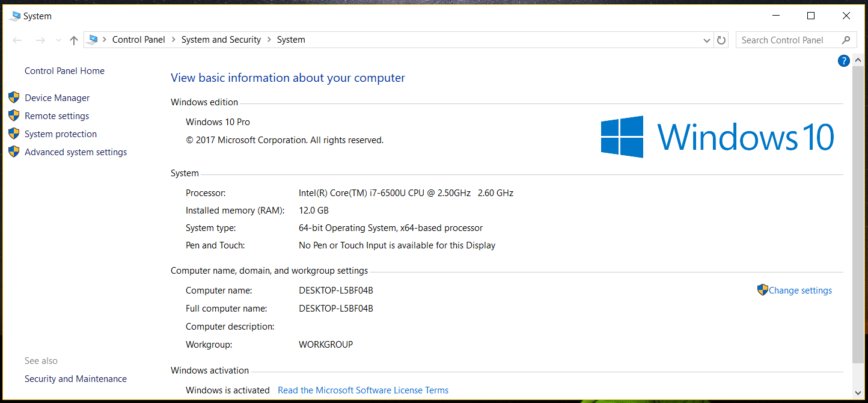Viewport: 868px width, 403px height.
Task: Go to Control Panel Home
Action: [64, 71]
